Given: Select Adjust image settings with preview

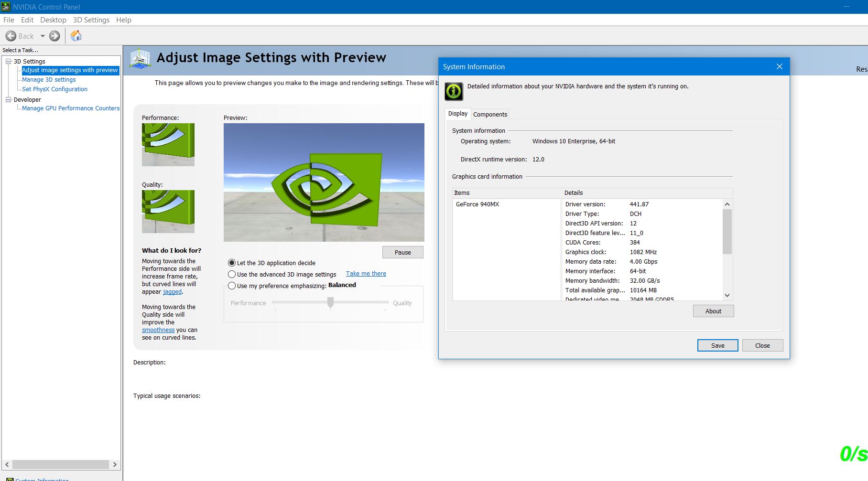Looking at the screenshot, I should [x=70, y=70].
